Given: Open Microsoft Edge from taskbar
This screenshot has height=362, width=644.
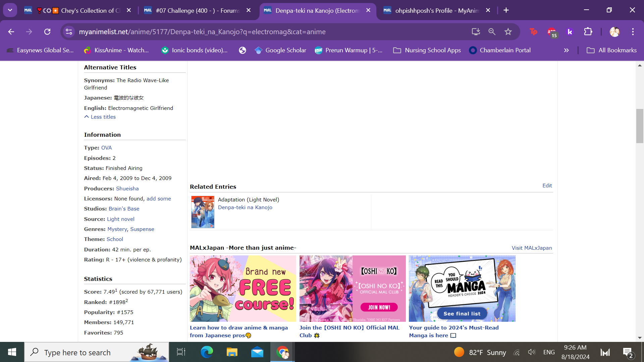Looking at the screenshot, I should [x=207, y=352].
